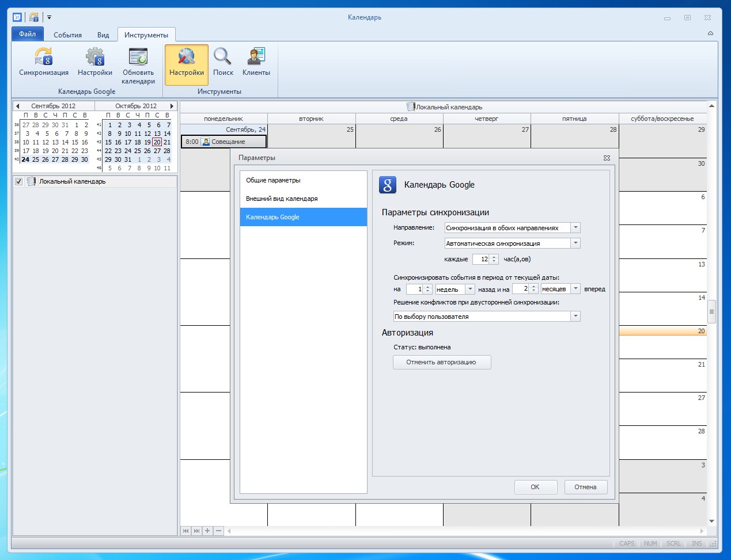This screenshot has width=731, height=560.
Task: Close the Параметры dialog with X
Action: coord(607,158)
